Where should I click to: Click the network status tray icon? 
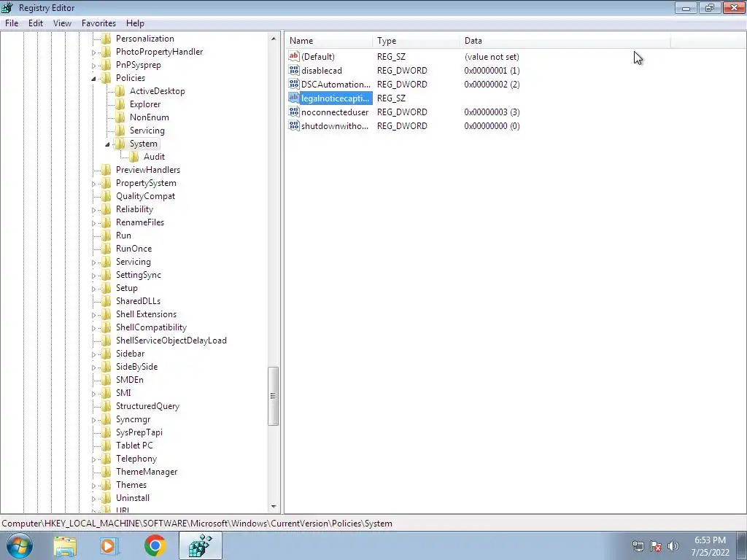(x=638, y=546)
